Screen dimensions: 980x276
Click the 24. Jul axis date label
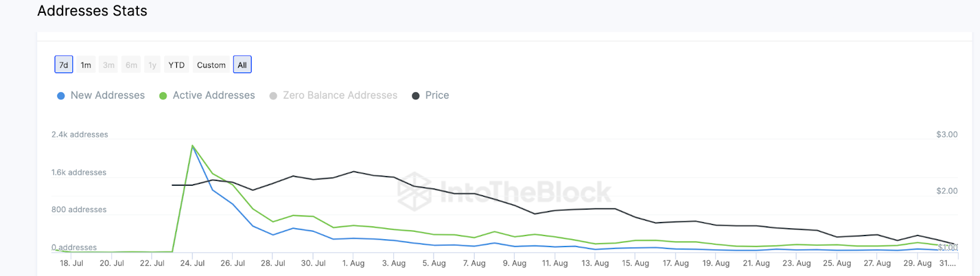coord(192,263)
